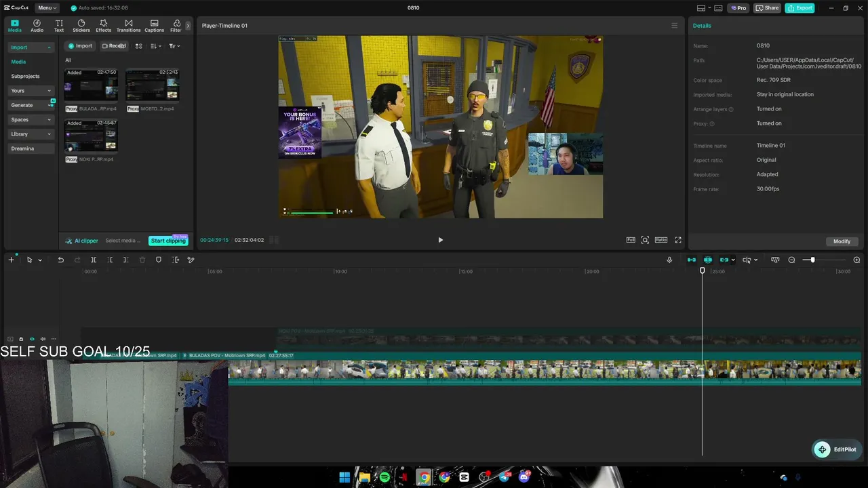Viewport: 868px width, 488px height.
Task: Lock the timeline track
Action: [x=21, y=339]
